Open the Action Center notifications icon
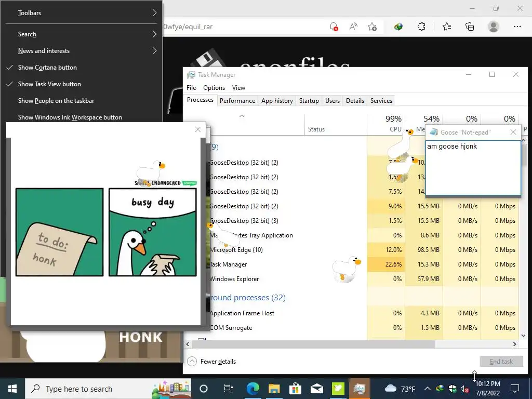Screen dimensions: 532x399 515,389
